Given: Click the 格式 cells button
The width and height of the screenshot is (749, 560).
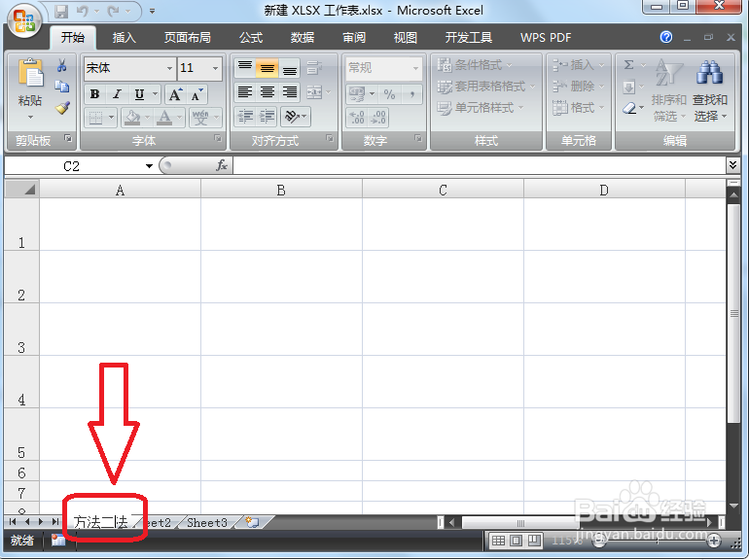Looking at the screenshot, I should coord(579,108).
